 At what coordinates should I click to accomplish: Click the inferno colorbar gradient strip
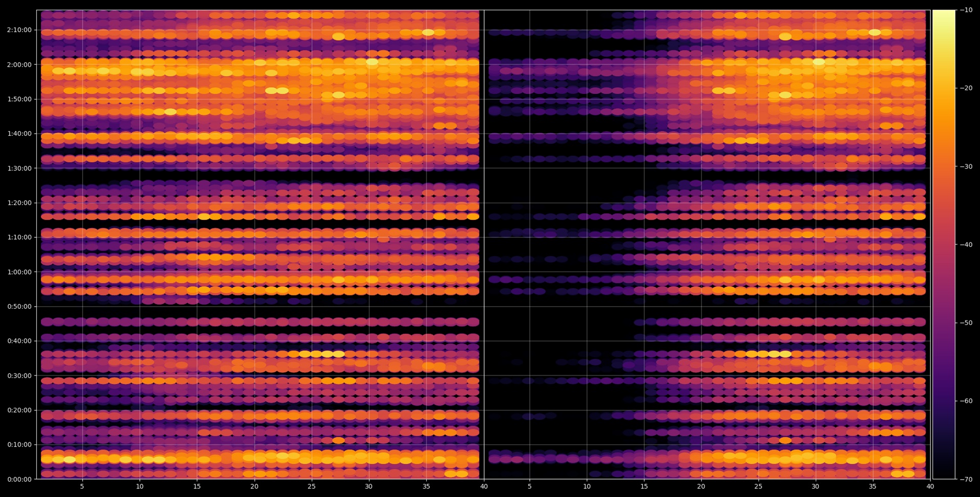pyautogui.click(x=944, y=244)
